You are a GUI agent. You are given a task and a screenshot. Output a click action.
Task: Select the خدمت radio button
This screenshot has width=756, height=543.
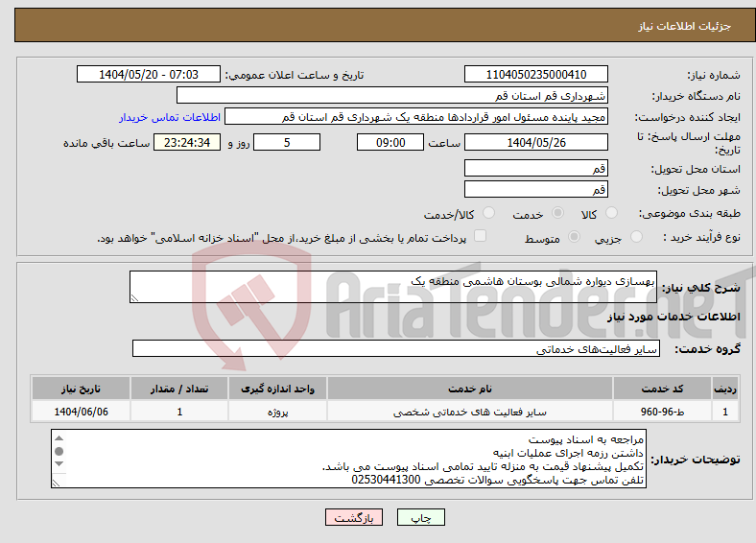coord(557,213)
